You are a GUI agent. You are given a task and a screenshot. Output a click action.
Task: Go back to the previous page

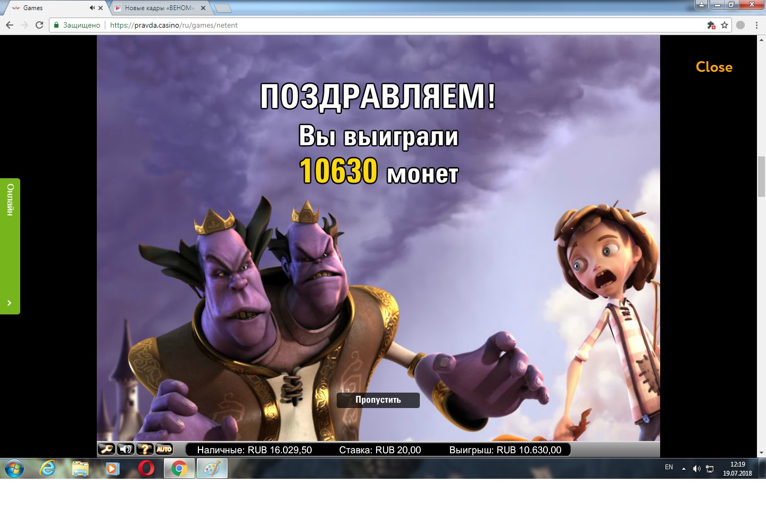coord(10,25)
